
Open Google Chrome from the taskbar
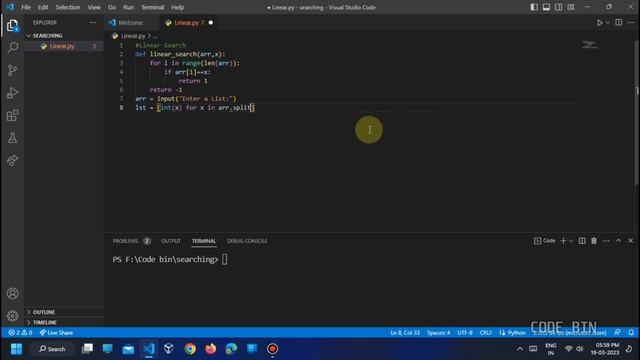click(x=190, y=349)
